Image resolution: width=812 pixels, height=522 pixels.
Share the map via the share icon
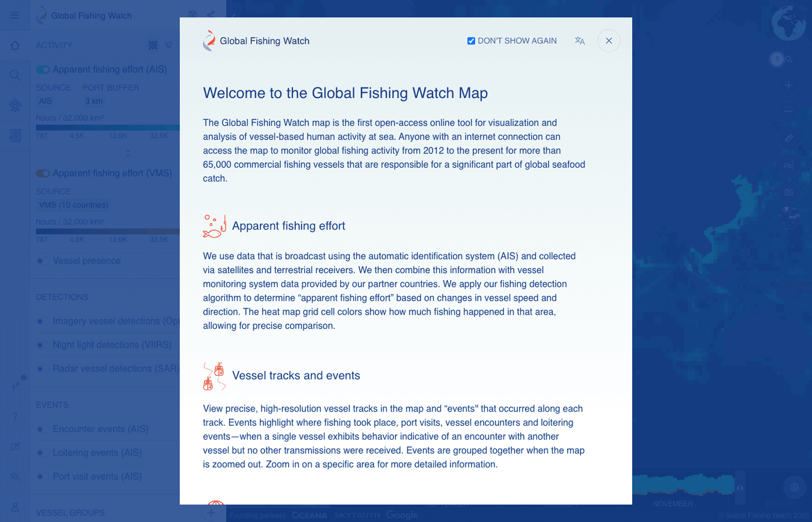[210, 13]
